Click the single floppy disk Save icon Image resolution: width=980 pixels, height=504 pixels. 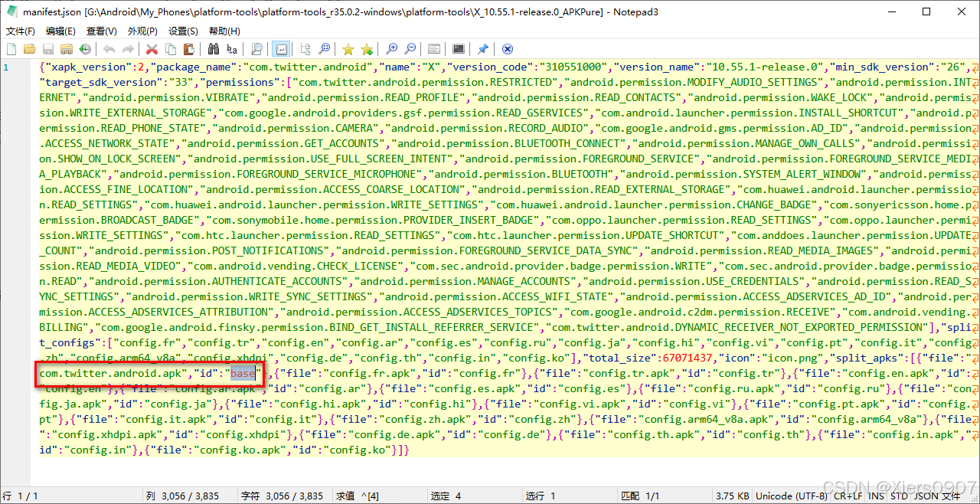[48, 49]
